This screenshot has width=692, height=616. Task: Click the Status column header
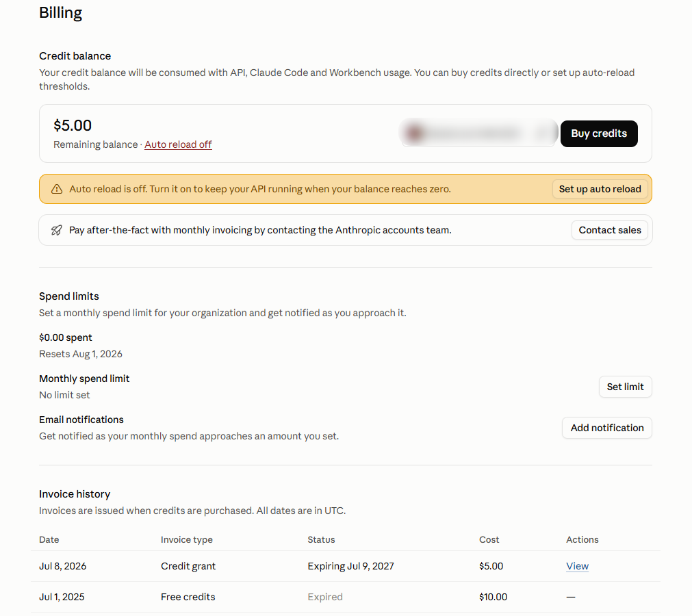[321, 539]
